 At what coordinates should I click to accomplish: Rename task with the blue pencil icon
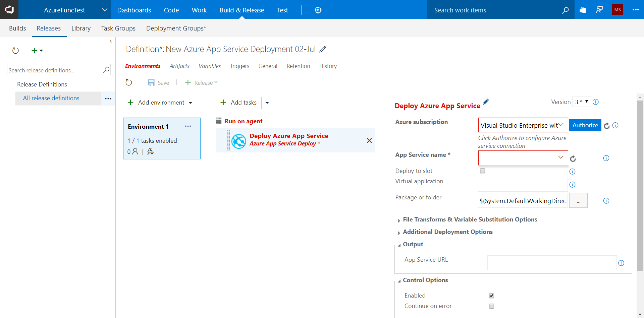pyautogui.click(x=486, y=102)
